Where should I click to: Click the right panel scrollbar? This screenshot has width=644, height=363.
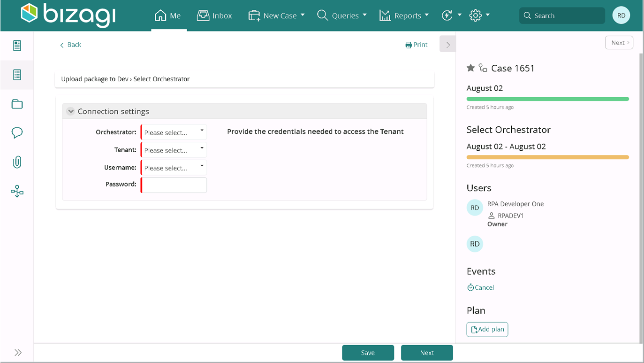coord(641,197)
